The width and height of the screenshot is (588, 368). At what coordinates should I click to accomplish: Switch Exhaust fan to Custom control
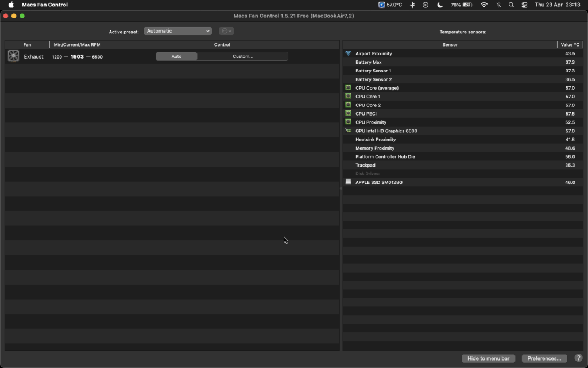(242, 56)
